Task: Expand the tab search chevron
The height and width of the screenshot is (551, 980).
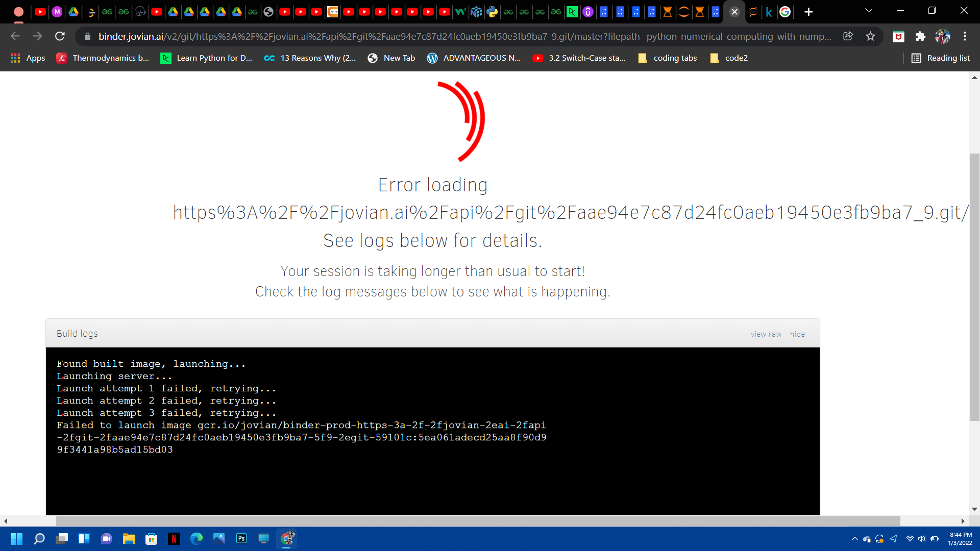Action: (868, 11)
